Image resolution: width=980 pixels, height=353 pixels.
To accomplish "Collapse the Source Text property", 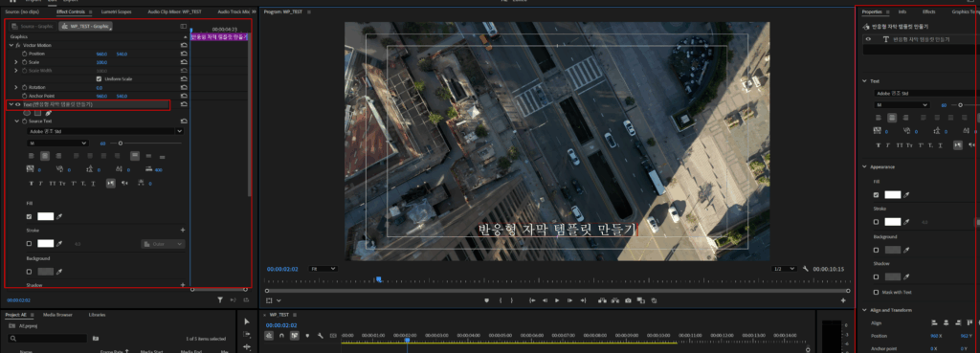I will [x=16, y=121].
